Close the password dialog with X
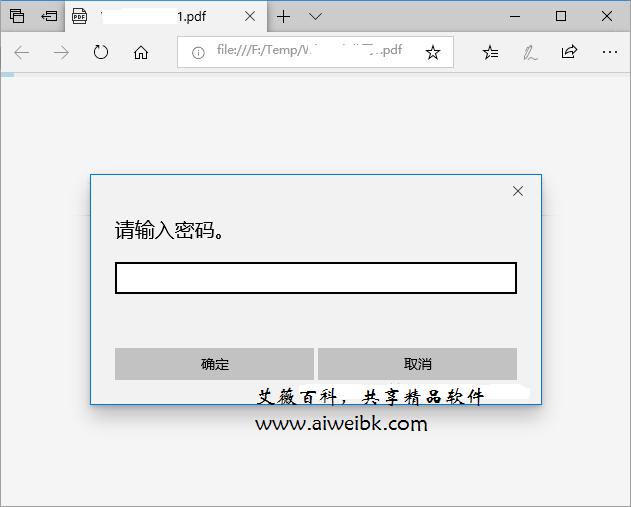Viewport: 631px width, 507px height. (x=518, y=191)
